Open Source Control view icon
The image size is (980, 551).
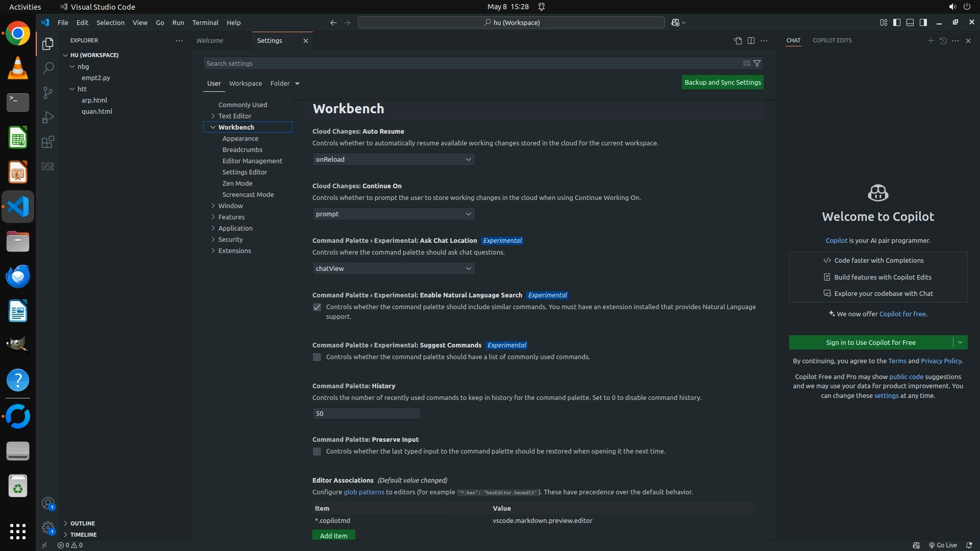pos(48,92)
